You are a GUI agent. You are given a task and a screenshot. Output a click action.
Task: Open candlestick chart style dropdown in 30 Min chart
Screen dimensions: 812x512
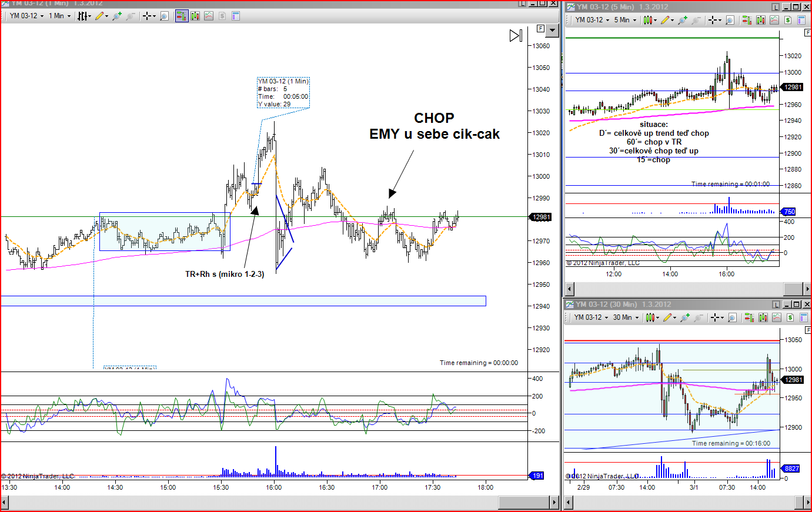(652, 317)
